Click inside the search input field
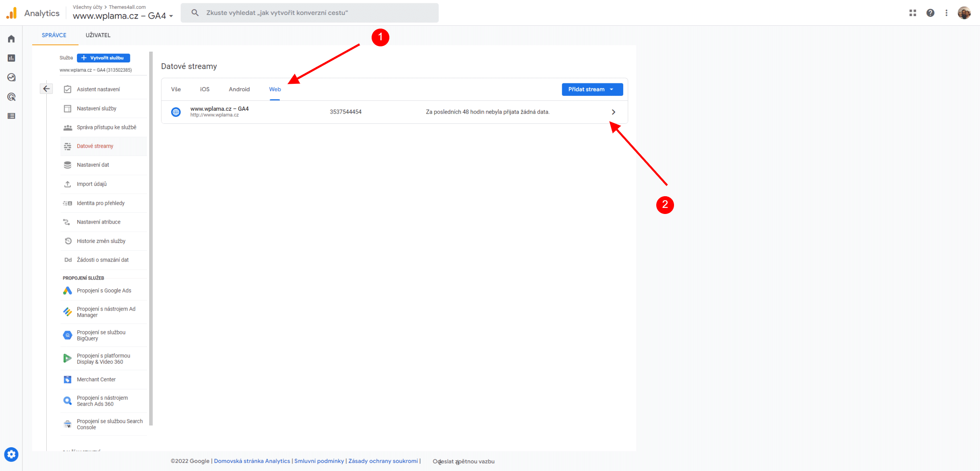 pyautogui.click(x=309, y=13)
